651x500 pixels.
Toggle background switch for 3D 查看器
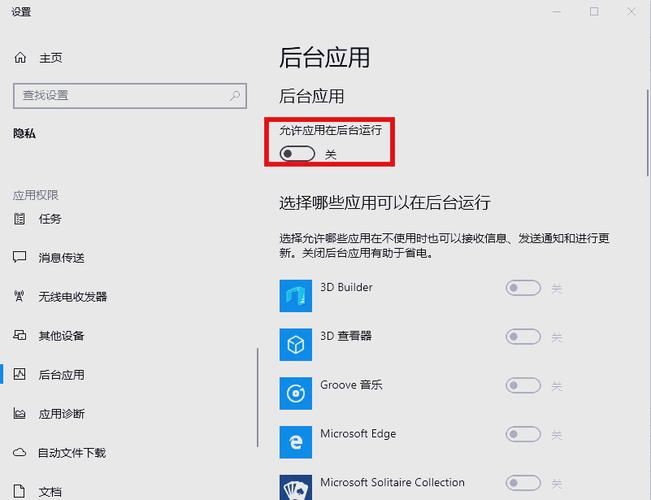click(523, 336)
